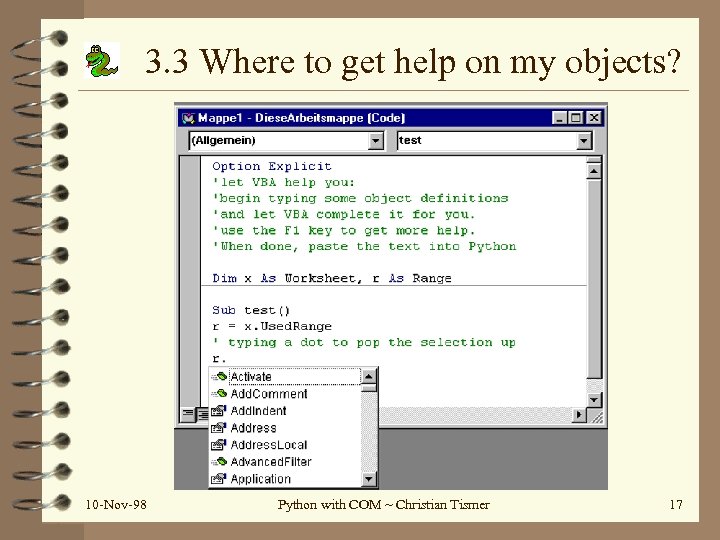Image resolution: width=720 pixels, height=540 pixels.
Task: Choose AdvancedFilter in the autocomplete list
Action: (271, 461)
